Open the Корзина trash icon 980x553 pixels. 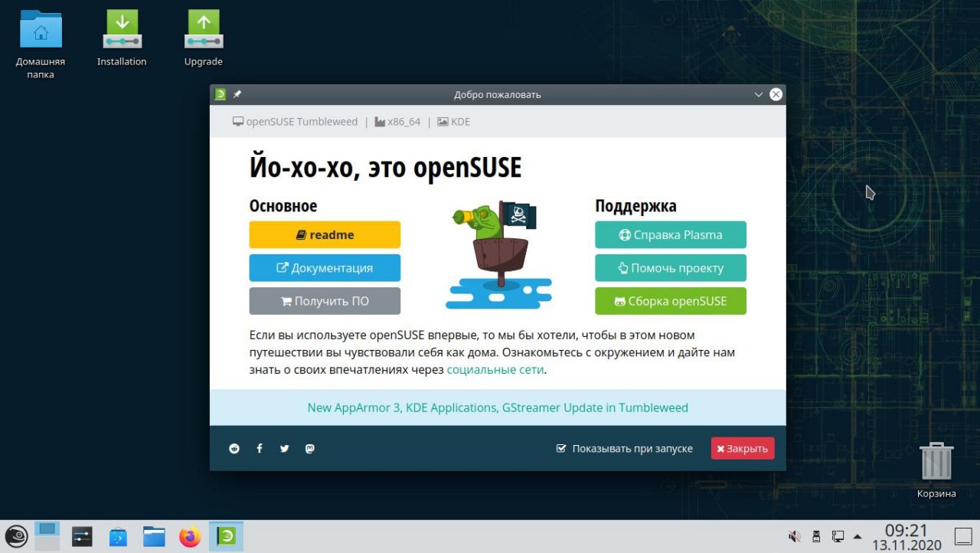point(936,470)
